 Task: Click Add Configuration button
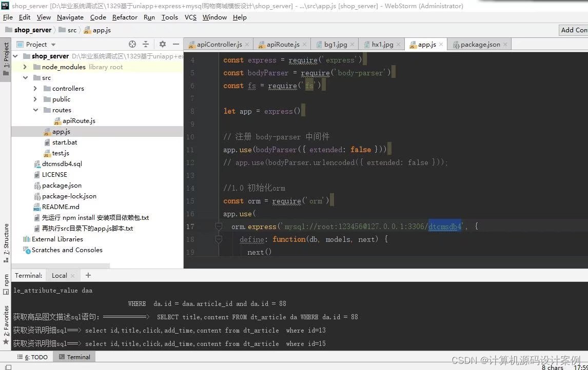click(x=573, y=30)
